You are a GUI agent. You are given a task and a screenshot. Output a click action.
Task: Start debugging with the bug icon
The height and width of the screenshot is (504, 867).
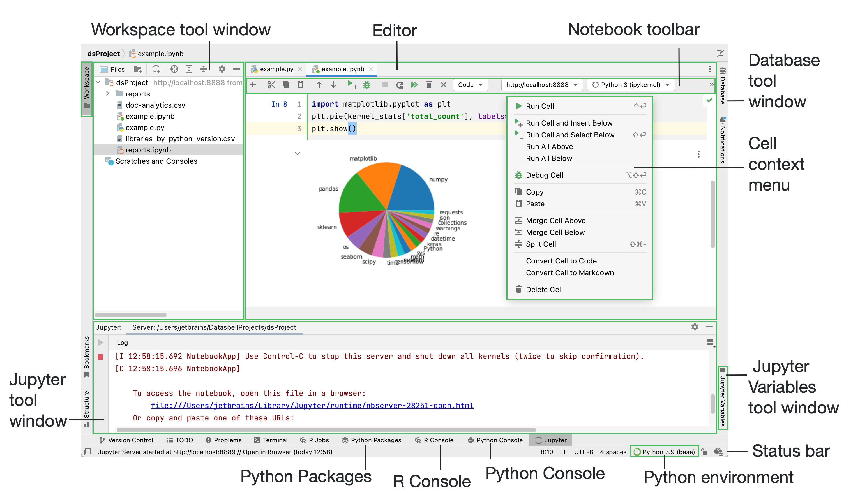pos(366,85)
